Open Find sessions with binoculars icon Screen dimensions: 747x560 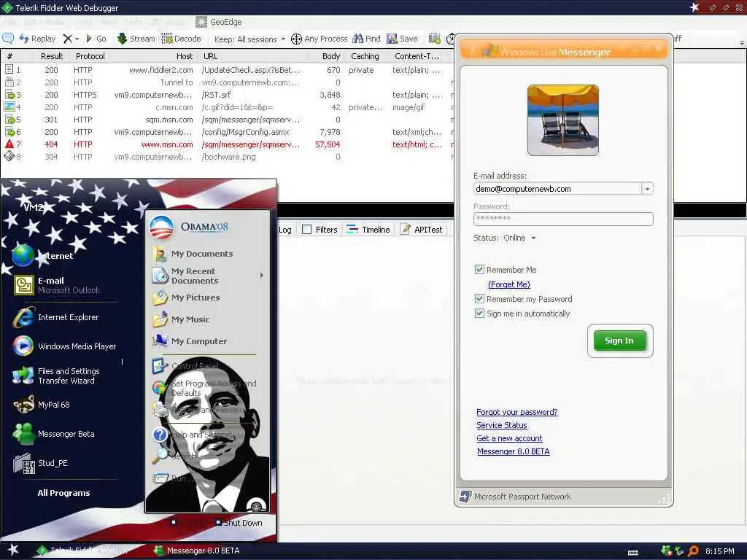(x=366, y=39)
